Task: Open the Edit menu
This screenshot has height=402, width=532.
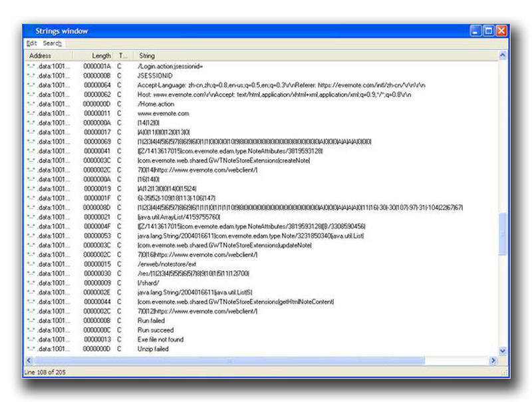Action: (x=31, y=43)
